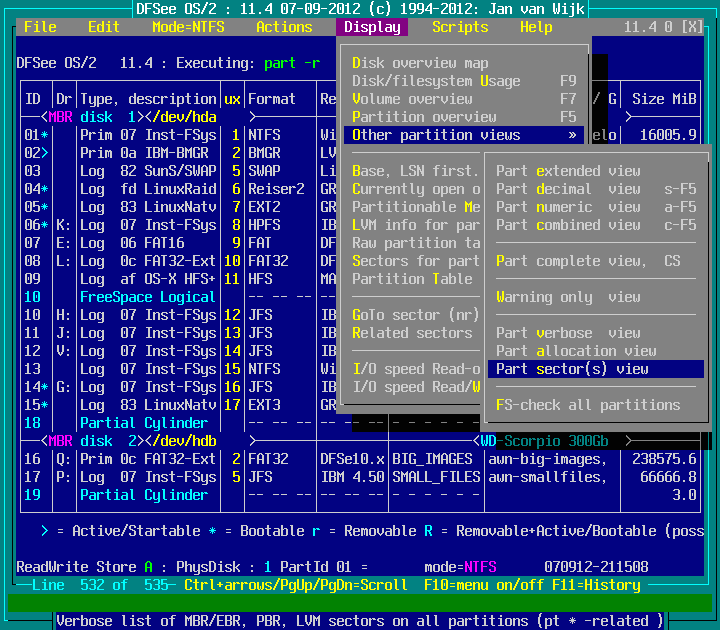Image resolution: width=720 pixels, height=630 pixels.
Task: Run FS-check all partitions
Action: point(588,405)
